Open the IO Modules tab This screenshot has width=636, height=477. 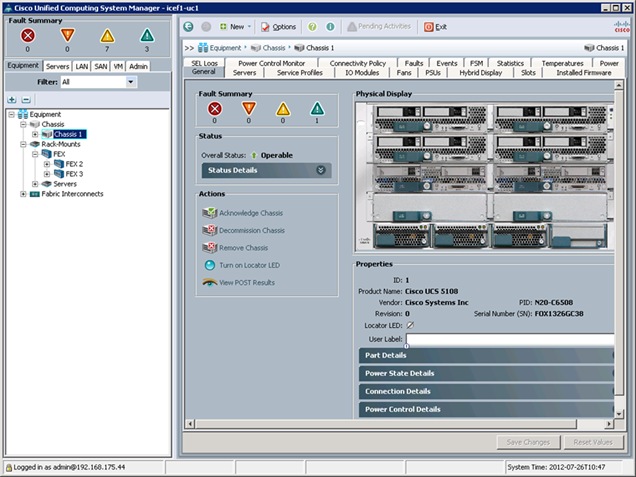(x=362, y=73)
